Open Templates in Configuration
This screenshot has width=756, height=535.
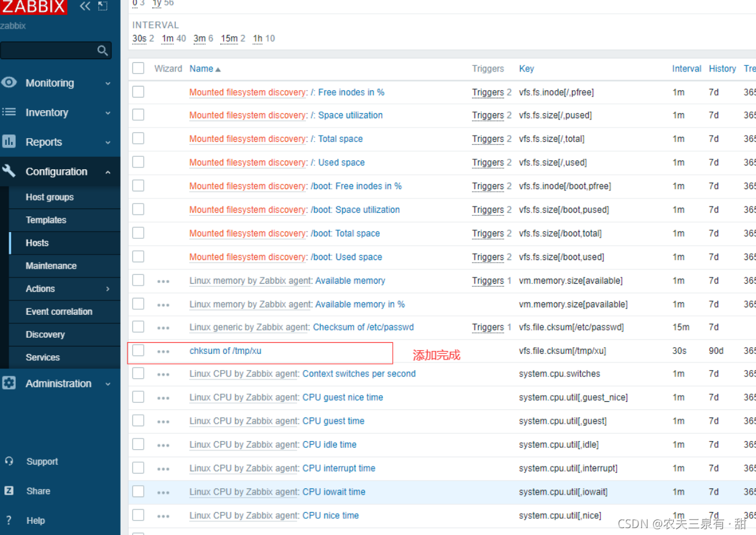point(46,220)
